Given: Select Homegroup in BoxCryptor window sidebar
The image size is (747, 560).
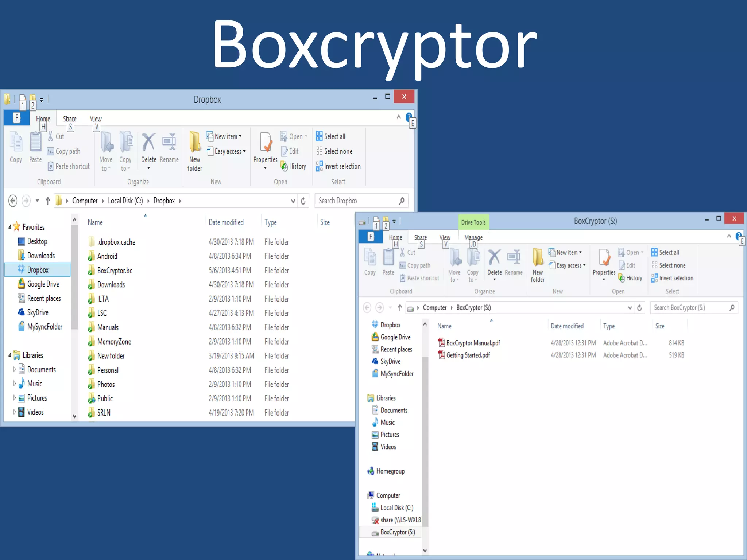Looking at the screenshot, I should [x=386, y=471].
